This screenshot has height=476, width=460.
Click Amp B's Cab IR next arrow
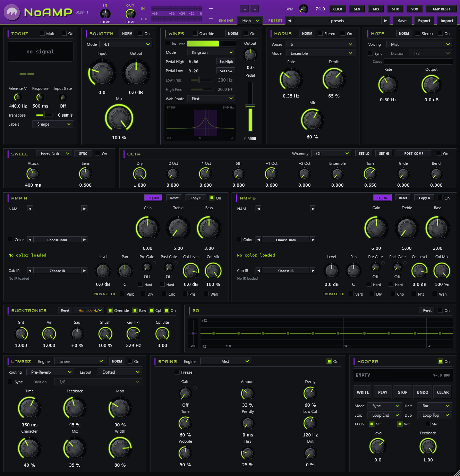[313, 271]
